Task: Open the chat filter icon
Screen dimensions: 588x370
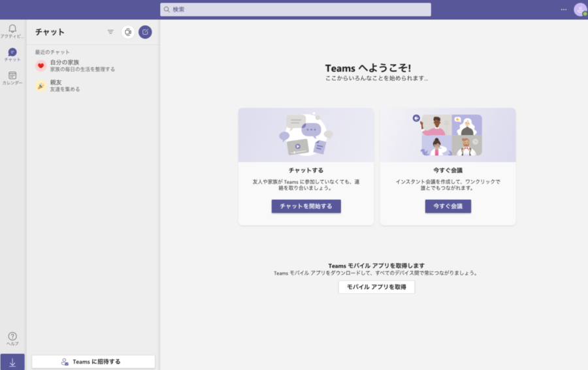Action: click(x=110, y=32)
